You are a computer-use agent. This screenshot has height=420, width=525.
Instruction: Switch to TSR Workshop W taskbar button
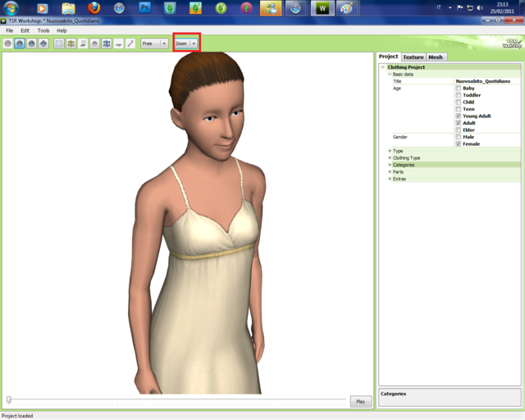click(322, 8)
